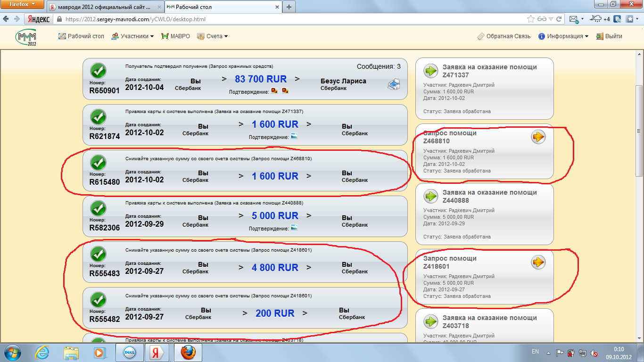The height and width of the screenshot is (362, 644).
Task: Open Обратная Связь feedback link
Action: [x=504, y=36]
